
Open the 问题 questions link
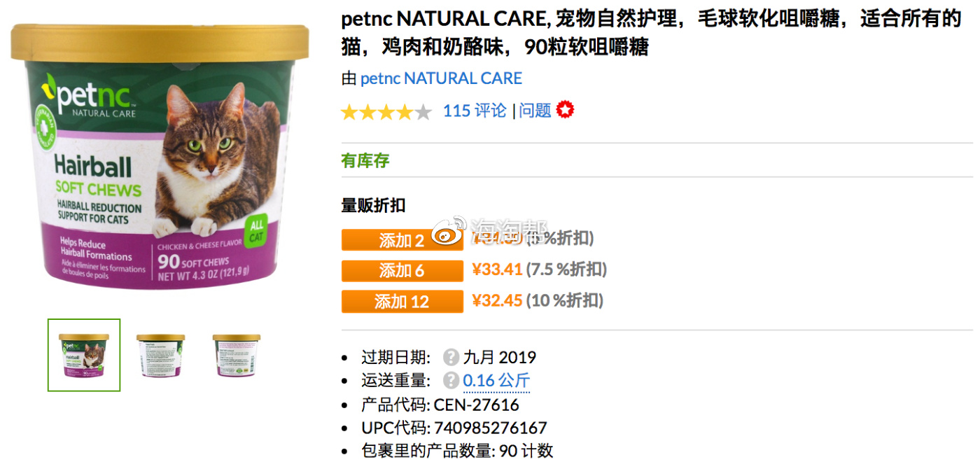coord(535,111)
